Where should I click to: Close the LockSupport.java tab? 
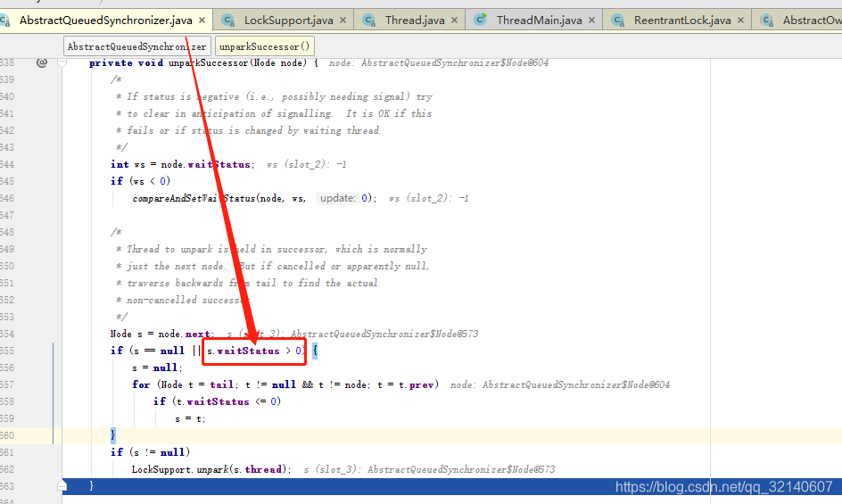click(x=343, y=21)
